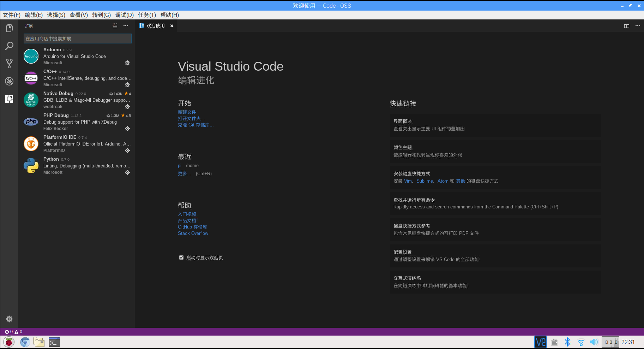Screen dimensions: 644x349
Task: Launch the Chromium web browser from taskbar
Action: (x=25, y=342)
